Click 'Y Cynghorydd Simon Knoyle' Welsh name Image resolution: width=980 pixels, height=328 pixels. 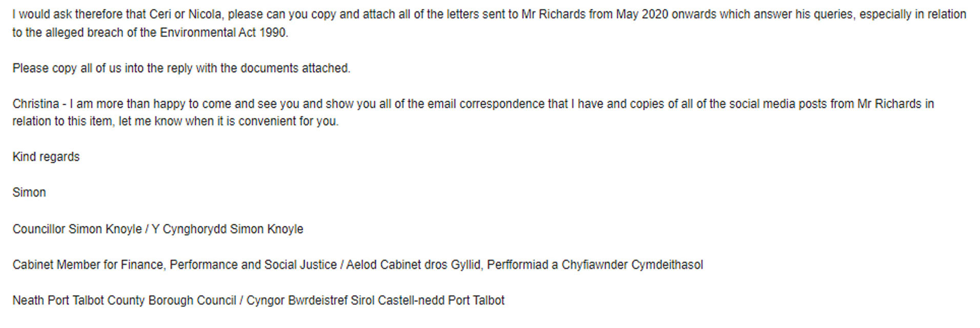click(x=228, y=229)
